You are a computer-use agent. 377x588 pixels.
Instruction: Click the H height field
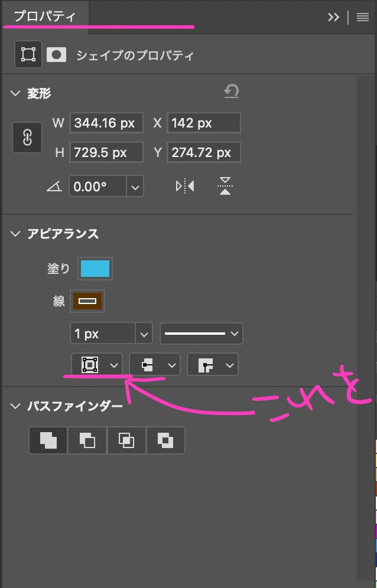pyautogui.click(x=106, y=152)
